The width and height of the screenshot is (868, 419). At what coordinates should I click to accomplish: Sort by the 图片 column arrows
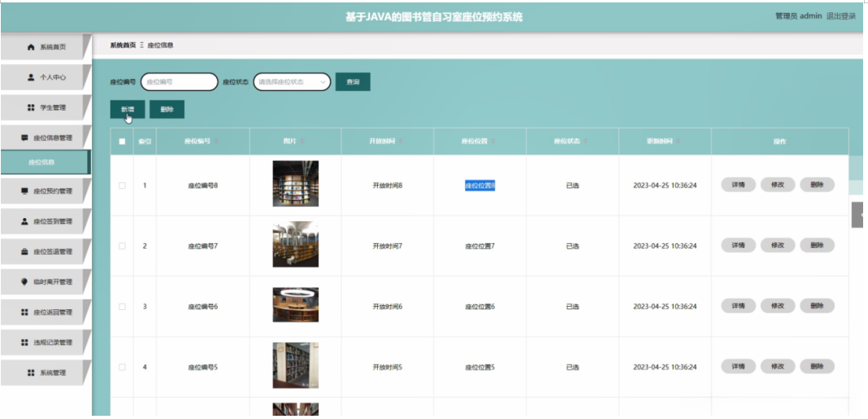304,142
